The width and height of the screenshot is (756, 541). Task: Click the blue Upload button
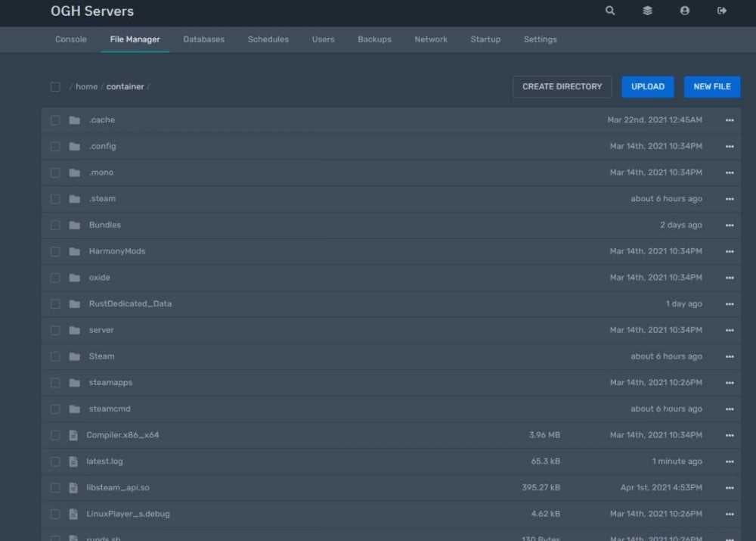647,87
